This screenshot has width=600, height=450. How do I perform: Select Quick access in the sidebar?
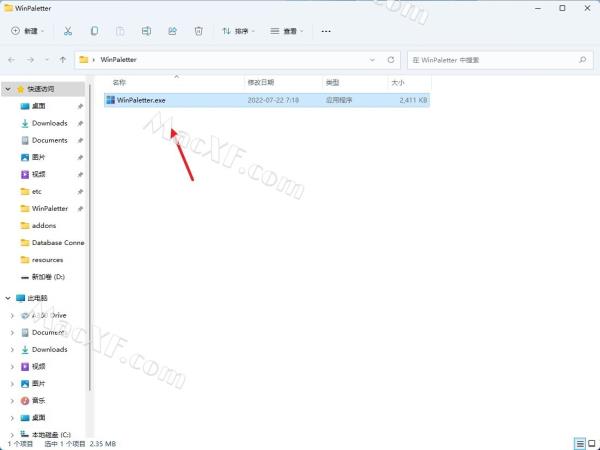pos(41,89)
